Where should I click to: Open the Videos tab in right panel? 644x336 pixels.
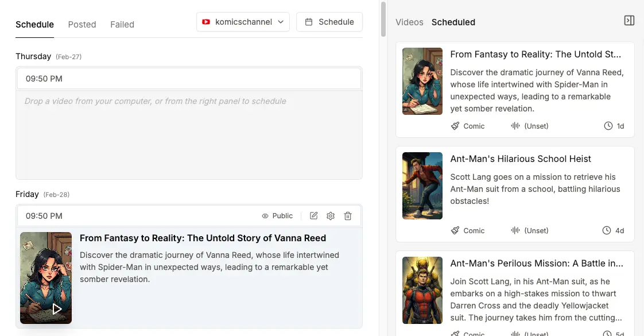[x=409, y=22]
